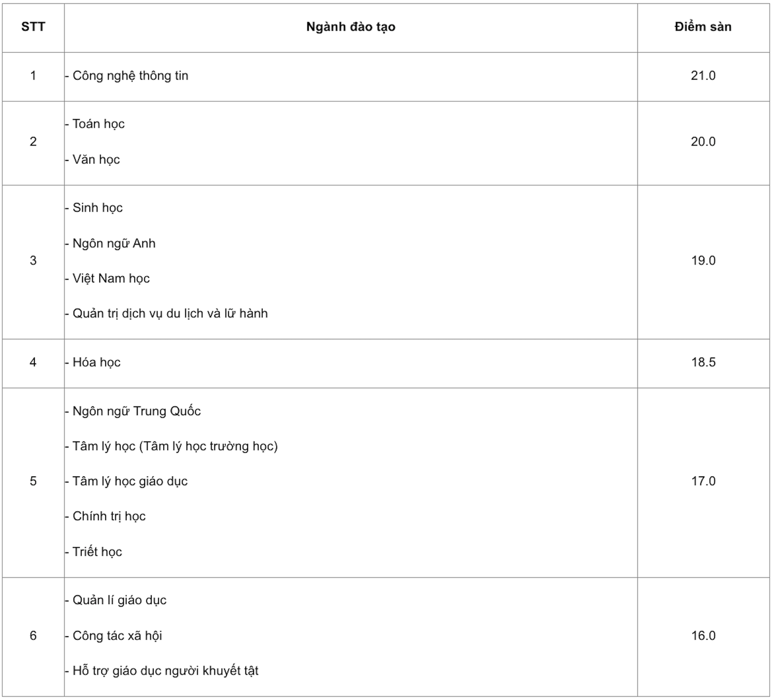Image resolution: width=774 pixels, height=700 pixels.
Task: Click the Ngành đào tạo column header
Action: click(x=351, y=27)
